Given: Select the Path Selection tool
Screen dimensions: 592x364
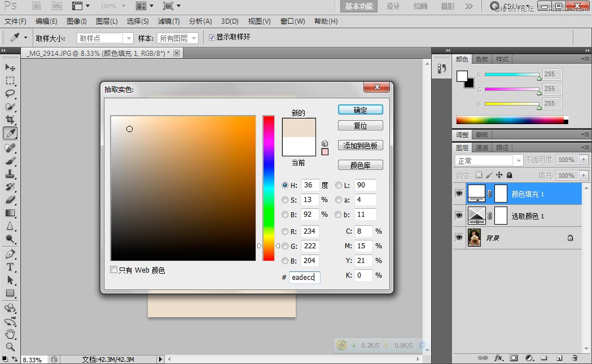Looking at the screenshot, I should click(10, 280).
